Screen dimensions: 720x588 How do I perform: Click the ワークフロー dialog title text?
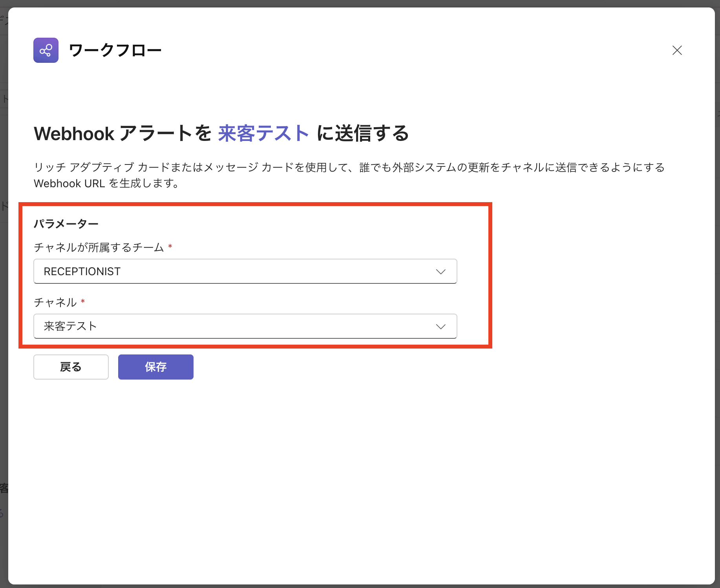pos(115,51)
